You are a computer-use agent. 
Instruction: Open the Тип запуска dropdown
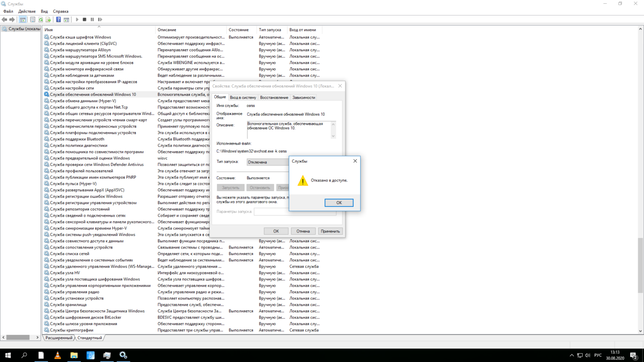[267, 162]
